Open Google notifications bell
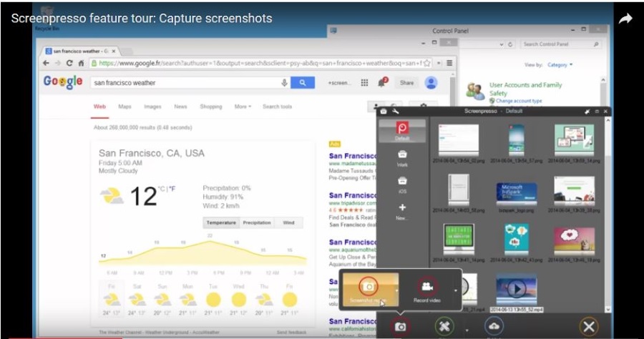 tap(382, 82)
